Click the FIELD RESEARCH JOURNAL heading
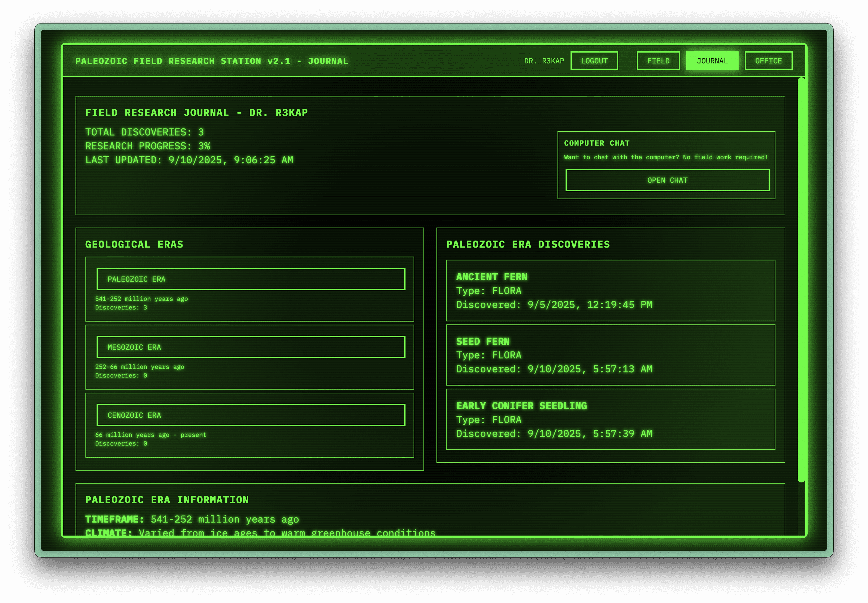 point(197,113)
